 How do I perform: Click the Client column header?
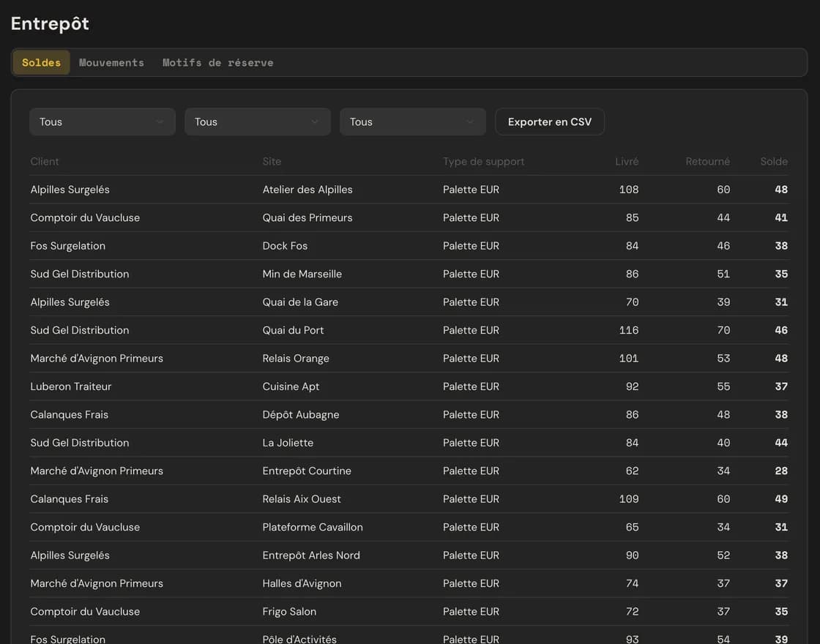pyautogui.click(x=45, y=162)
